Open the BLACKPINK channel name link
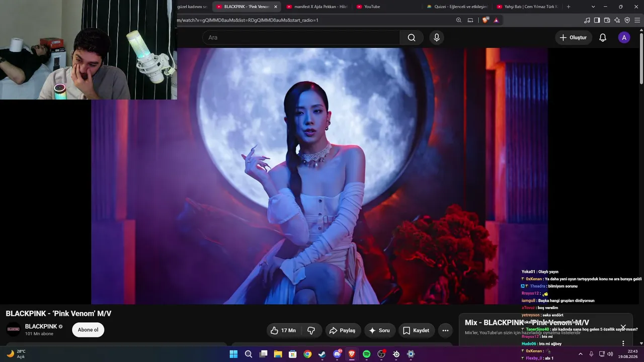This screenshot has width=644, height=362. (x=41, y=326)
